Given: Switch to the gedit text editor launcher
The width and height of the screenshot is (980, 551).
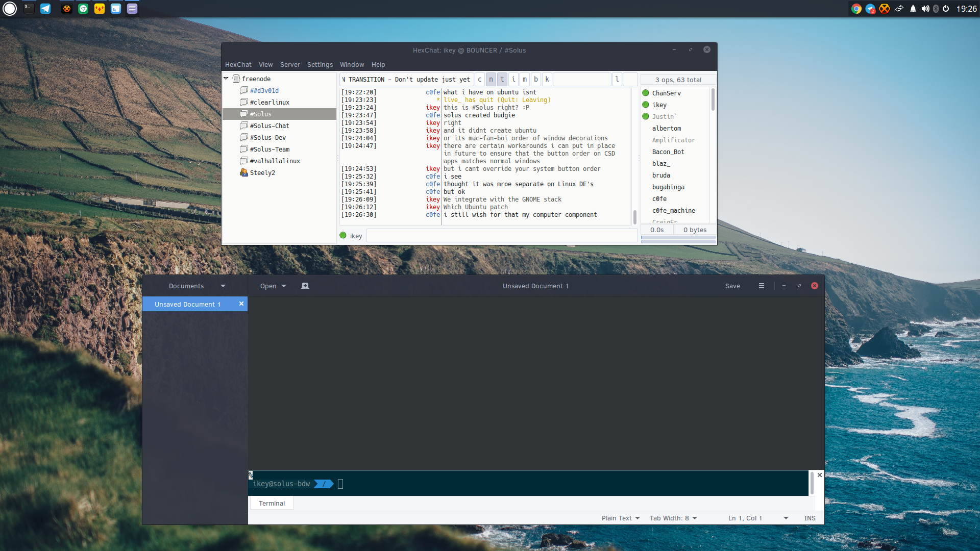Looking at the screenshot, I should (x=132, y=9).
